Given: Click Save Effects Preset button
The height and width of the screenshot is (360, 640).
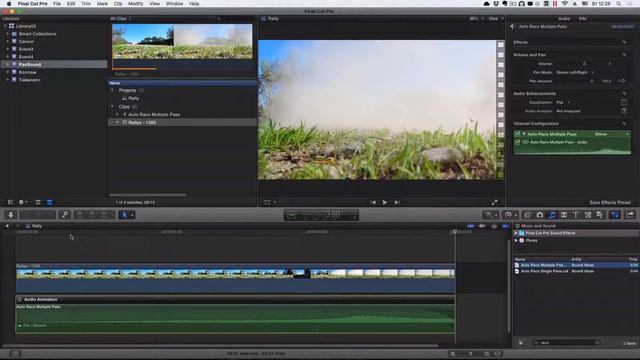Looking at the screenshot, I should point(610,202).
